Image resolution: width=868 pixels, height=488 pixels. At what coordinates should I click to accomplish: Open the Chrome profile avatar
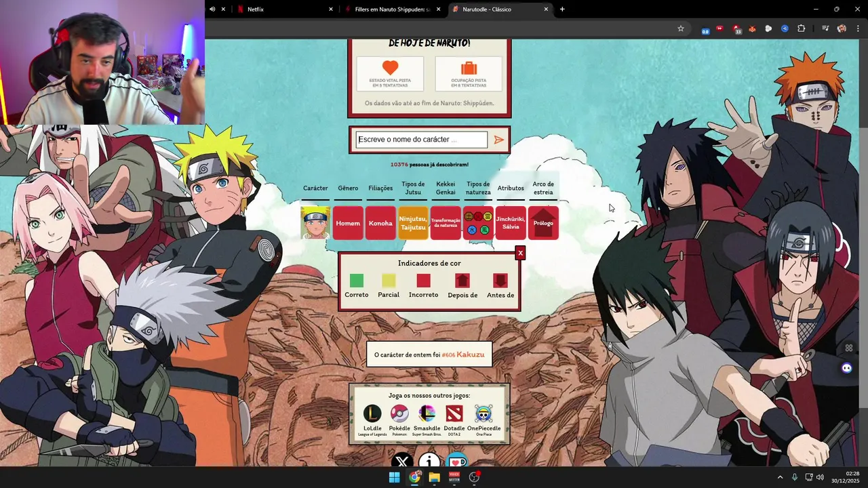pyautogui.click(x=842, y=28)
